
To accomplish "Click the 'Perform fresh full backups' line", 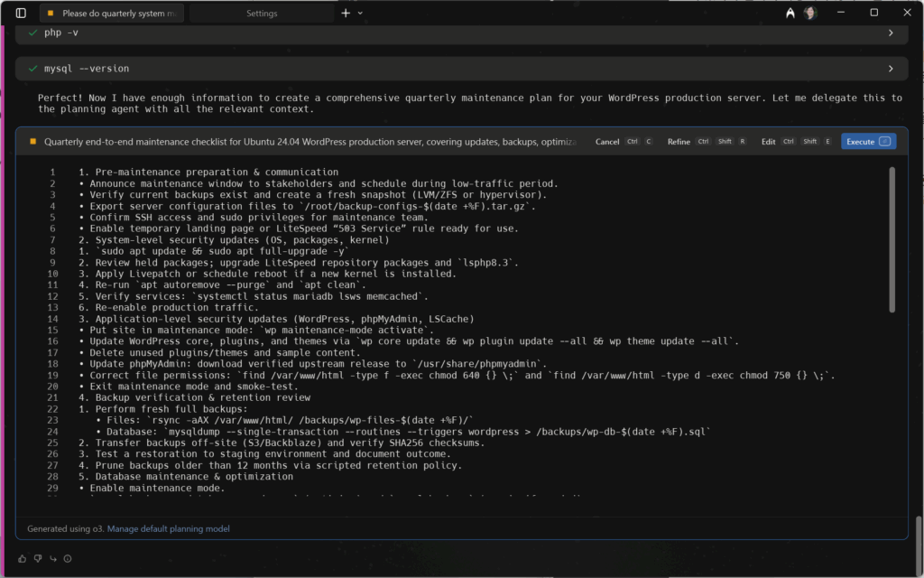I will [163, 409].
